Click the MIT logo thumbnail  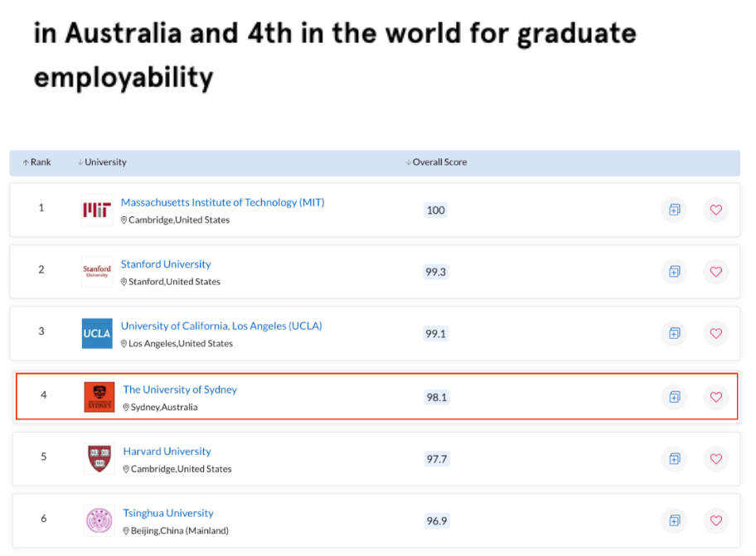tap(97, 210)
